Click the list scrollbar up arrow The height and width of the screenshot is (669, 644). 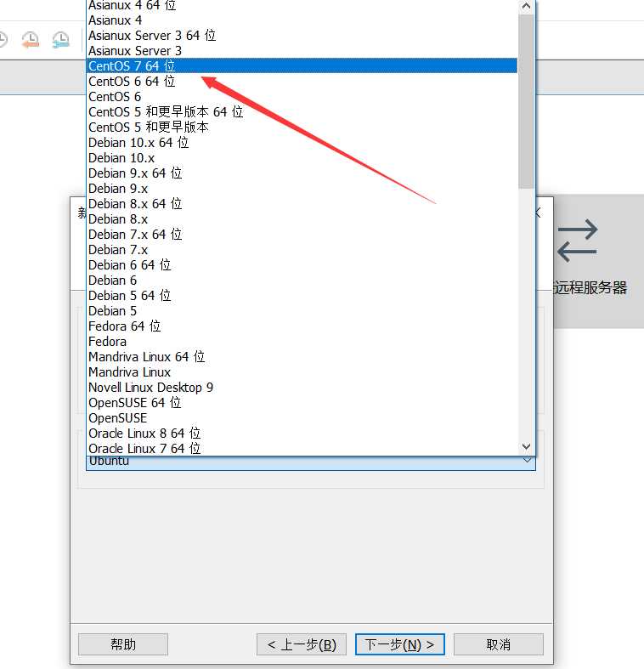point(526,6)
